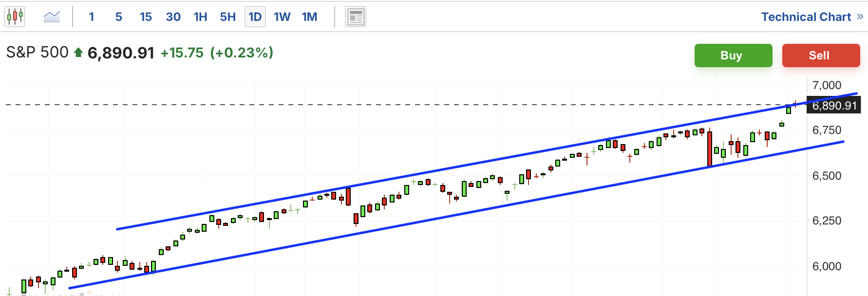
Task: Click the bold 6,890.91 quote price
Action: [121, 53]
